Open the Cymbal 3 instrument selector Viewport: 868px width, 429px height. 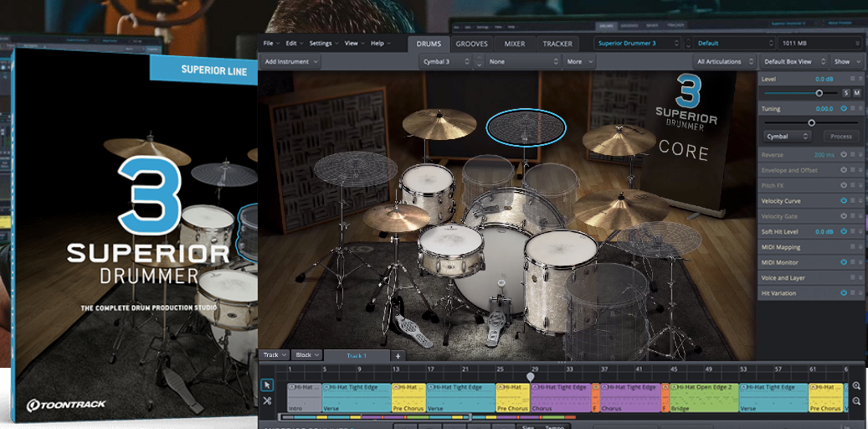[x=445, y=61]
